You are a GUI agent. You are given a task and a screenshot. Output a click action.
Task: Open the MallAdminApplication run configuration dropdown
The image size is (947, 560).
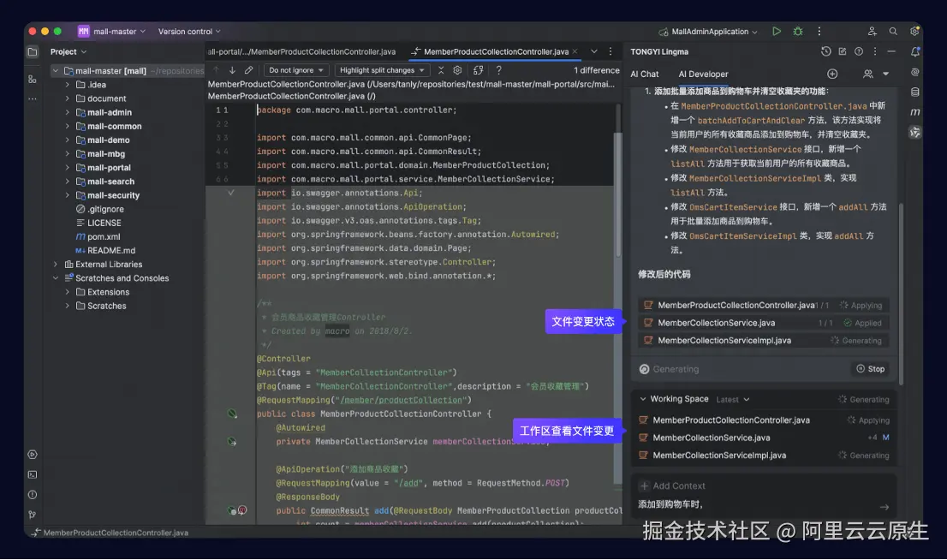point(708,32)
